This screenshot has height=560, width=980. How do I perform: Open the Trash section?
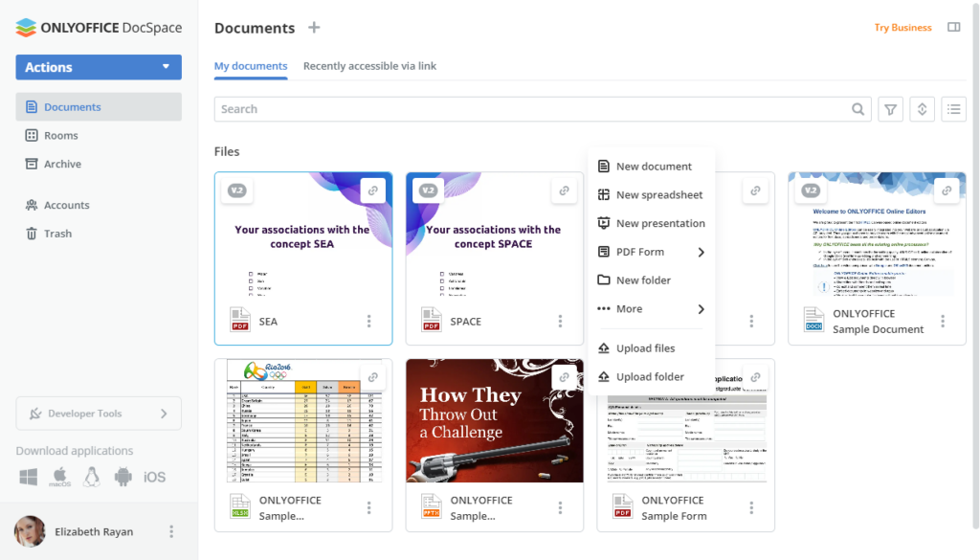click(x=56, y=233)
